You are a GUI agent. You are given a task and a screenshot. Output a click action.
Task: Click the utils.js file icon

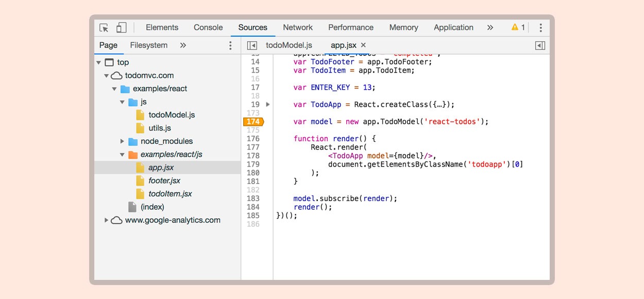tap(140, 128)
